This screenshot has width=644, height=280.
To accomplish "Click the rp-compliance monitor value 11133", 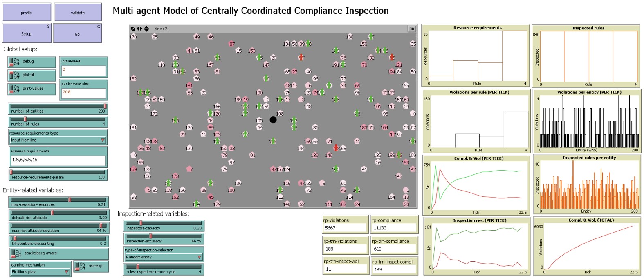I will 393,228.
